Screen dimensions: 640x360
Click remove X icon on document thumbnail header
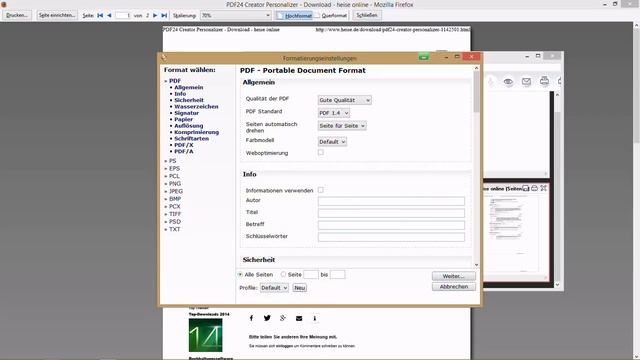[x=543, y=188]
